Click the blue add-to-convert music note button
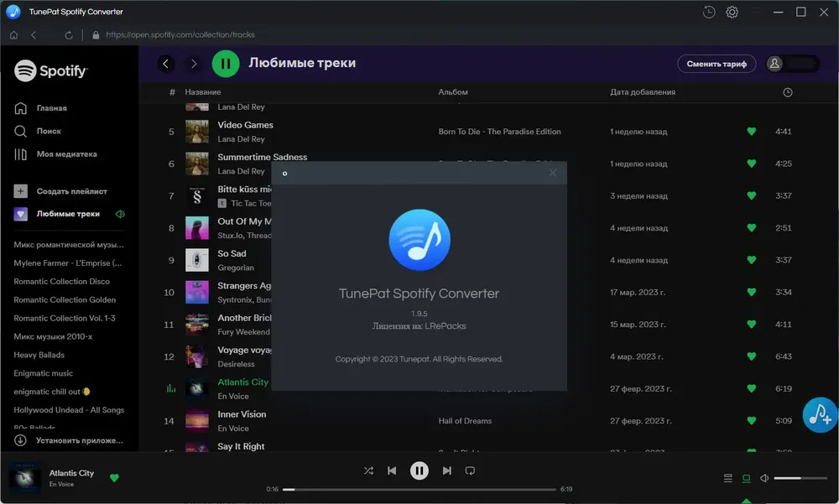The height and width of the screenshot is (504, 839). [819, 414]
